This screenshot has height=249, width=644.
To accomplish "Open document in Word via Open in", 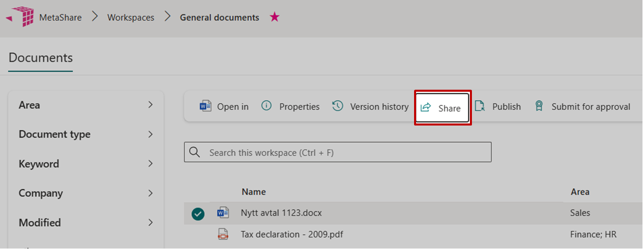I will [206, 106].
